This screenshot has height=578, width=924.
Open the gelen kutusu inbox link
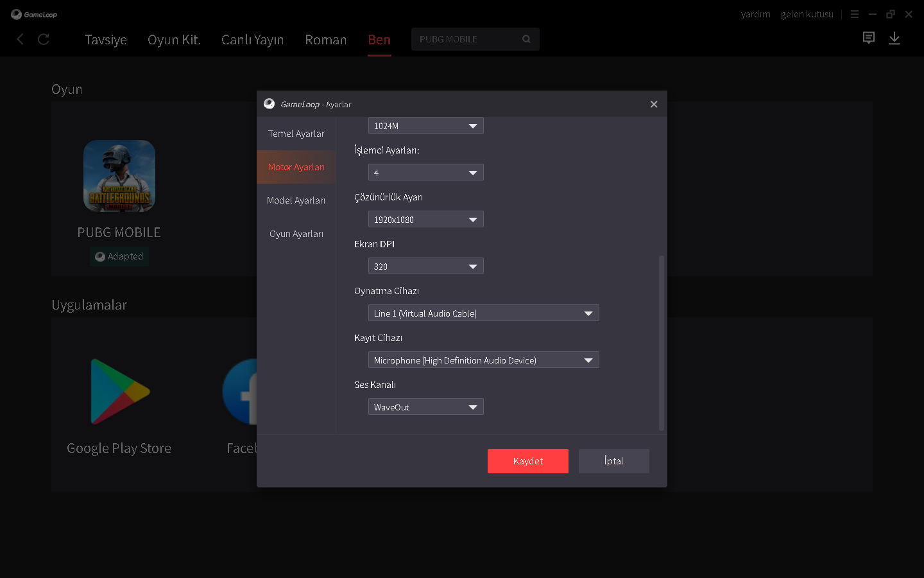click(x=807, y=14)
